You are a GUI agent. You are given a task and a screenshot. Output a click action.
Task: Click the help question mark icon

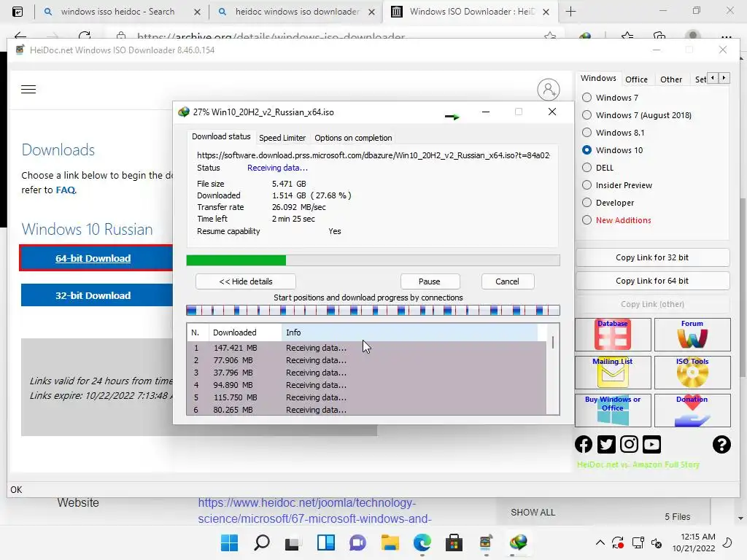[x=721, y=444]
